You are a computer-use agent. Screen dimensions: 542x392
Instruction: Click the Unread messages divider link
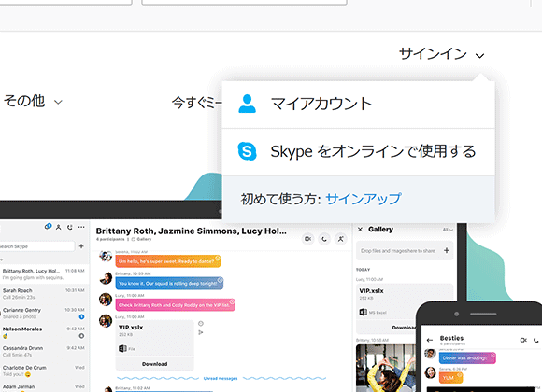[221, 379]
